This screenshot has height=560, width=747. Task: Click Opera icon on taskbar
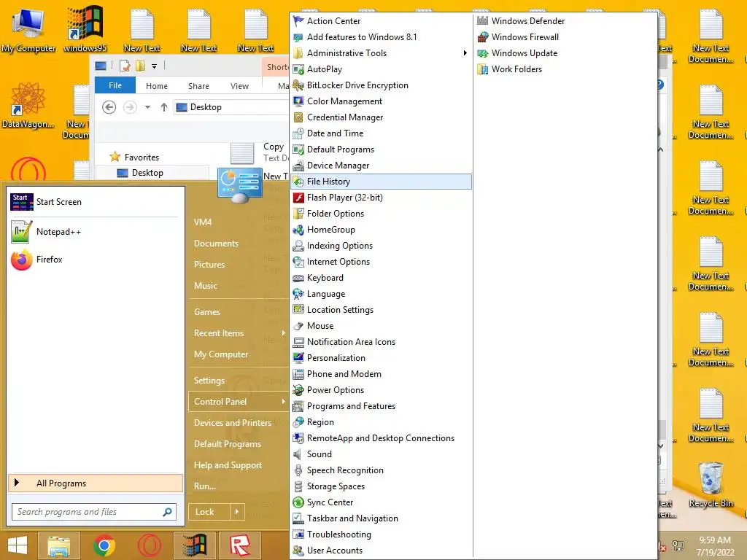coord(149,545)
